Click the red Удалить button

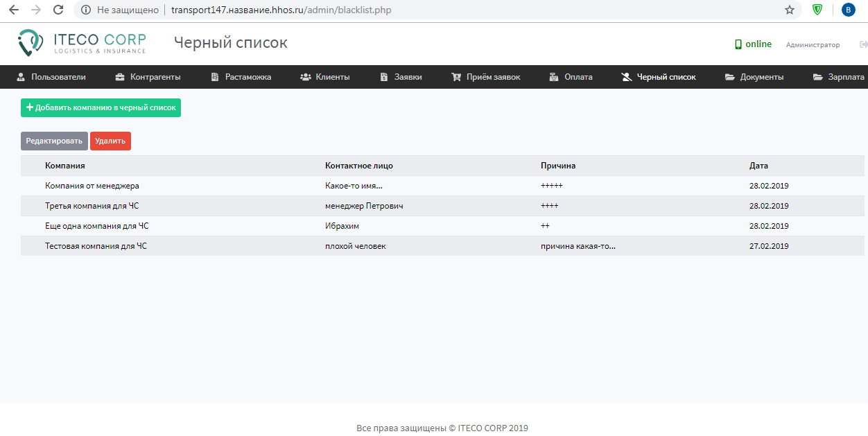(110, 141)
